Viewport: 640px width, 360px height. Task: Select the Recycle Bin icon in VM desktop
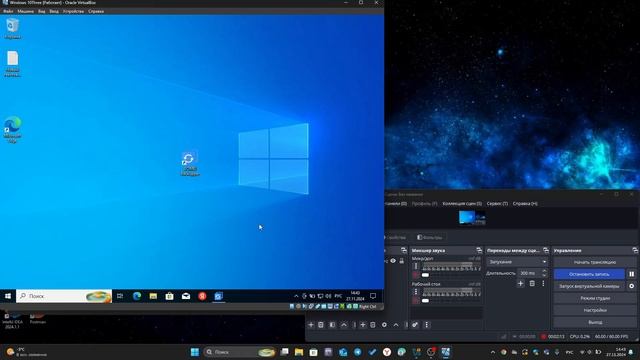[x=13, y=29]
